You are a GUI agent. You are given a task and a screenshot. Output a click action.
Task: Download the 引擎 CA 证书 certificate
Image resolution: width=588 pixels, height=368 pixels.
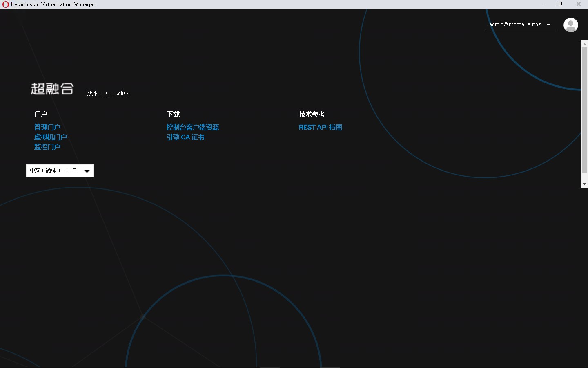pyautogui.click(x=185, y=137)
